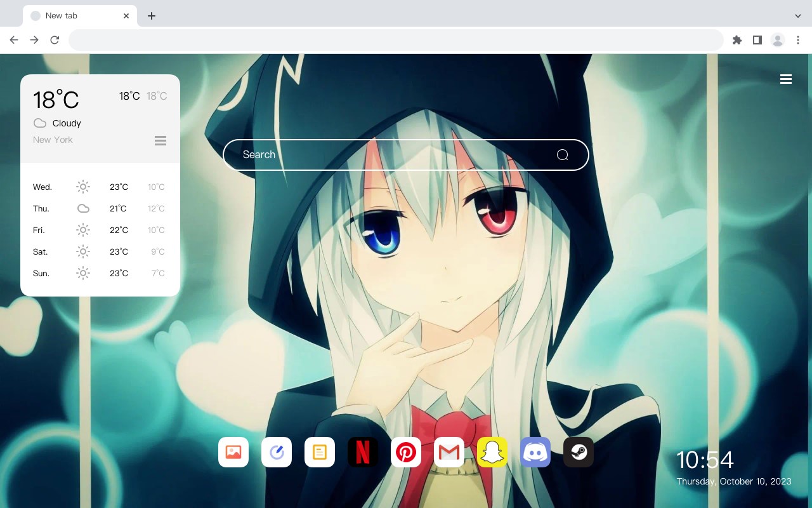Go forward with the forward arrow

click(x=34, y=40)
